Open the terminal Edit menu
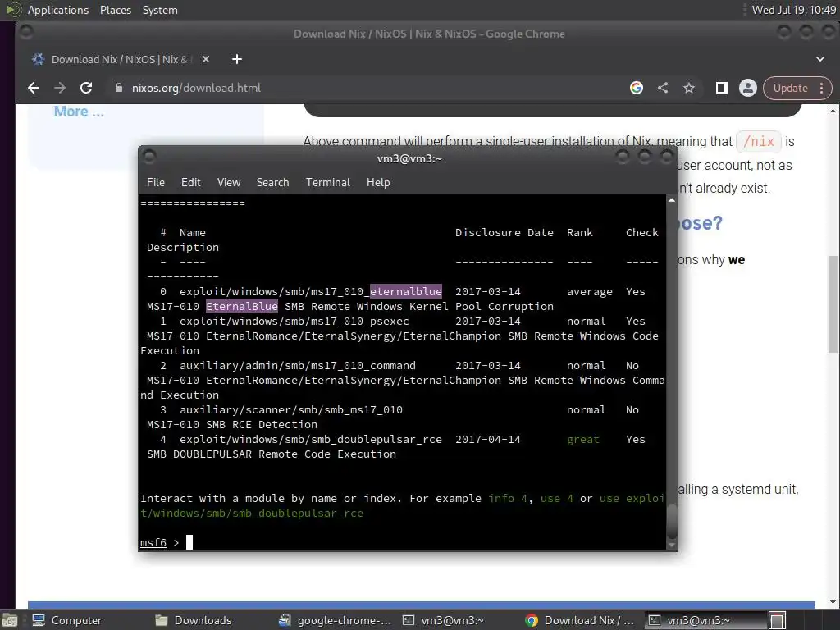The height and width of the screenshot is (630, 840). click(190, 182)
